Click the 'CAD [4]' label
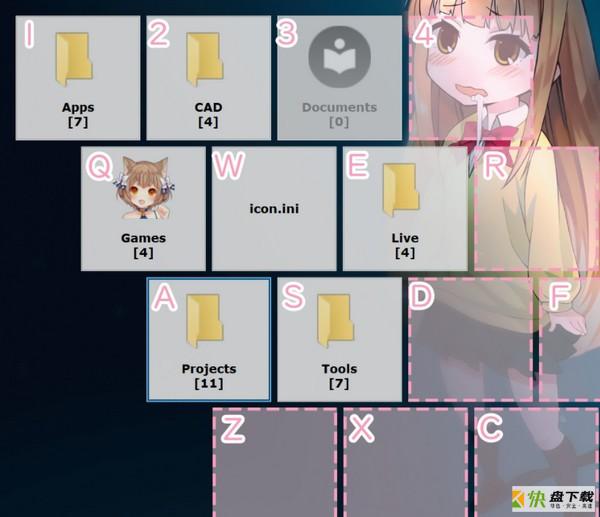The image size is (600, 517). (x=209, y=115)
